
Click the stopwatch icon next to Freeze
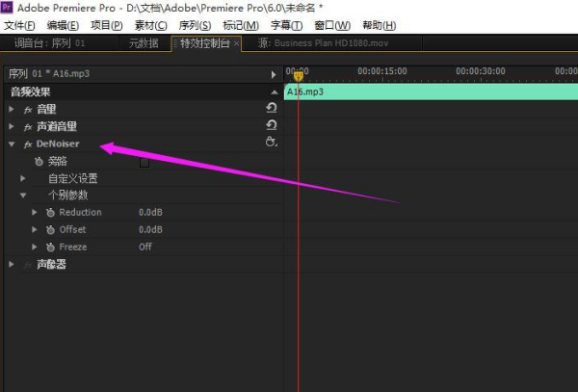click(50, 247)
